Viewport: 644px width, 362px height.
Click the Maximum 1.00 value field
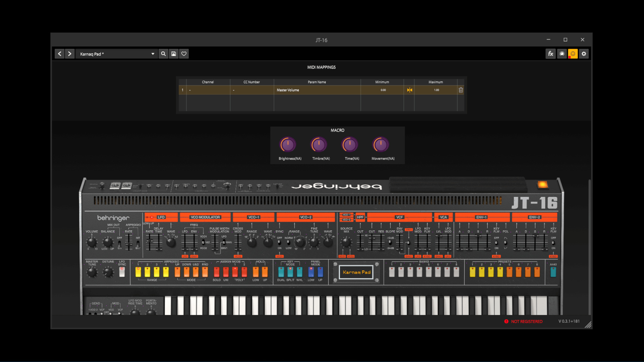(x=436, y=90)
